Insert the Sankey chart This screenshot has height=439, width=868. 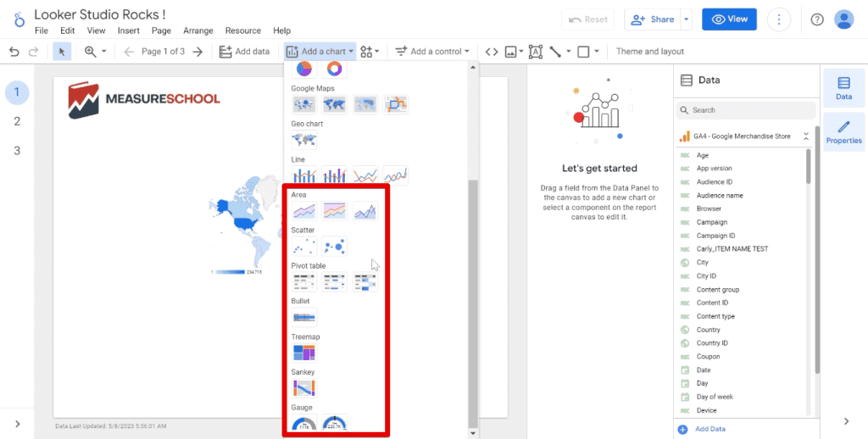point(304,388)
